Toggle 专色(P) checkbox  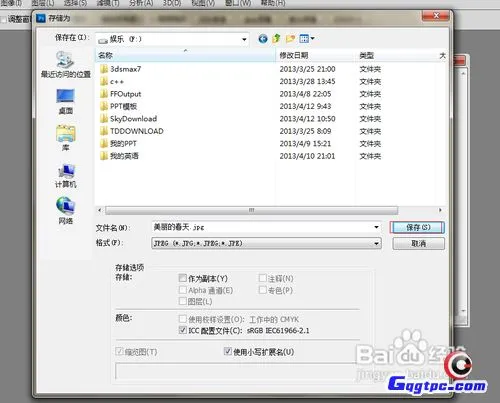click(x=262, y=290)
